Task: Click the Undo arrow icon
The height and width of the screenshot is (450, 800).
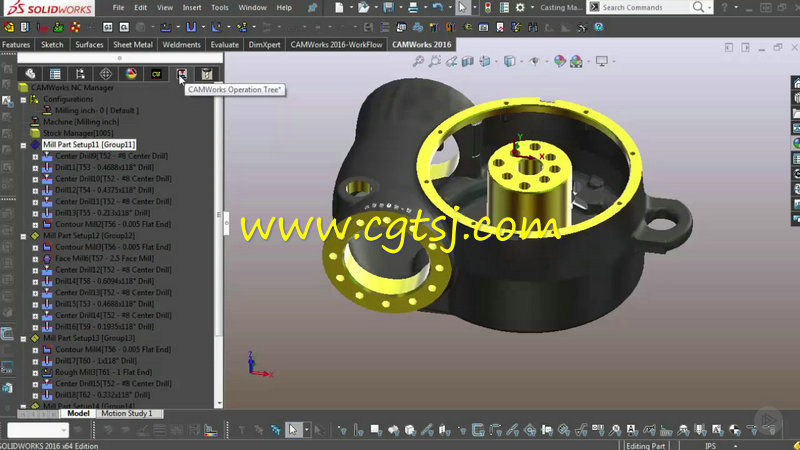Action: coord(437,7)
